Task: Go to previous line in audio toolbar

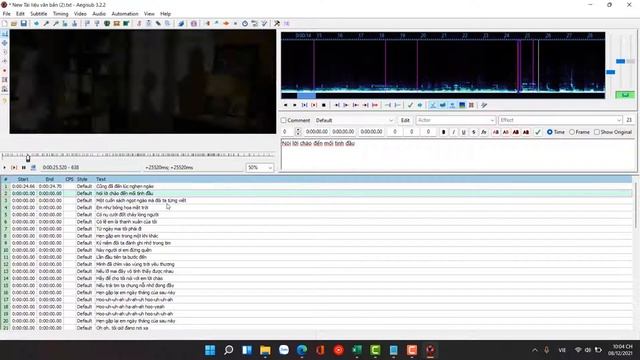Action: (x=285, y=105)
